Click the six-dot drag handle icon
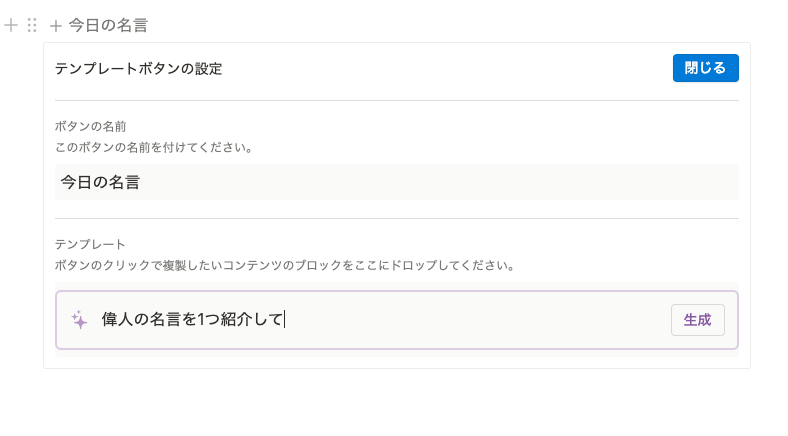Screen dimensions: 788x436 pyautogui.click(x=32, y=25)
